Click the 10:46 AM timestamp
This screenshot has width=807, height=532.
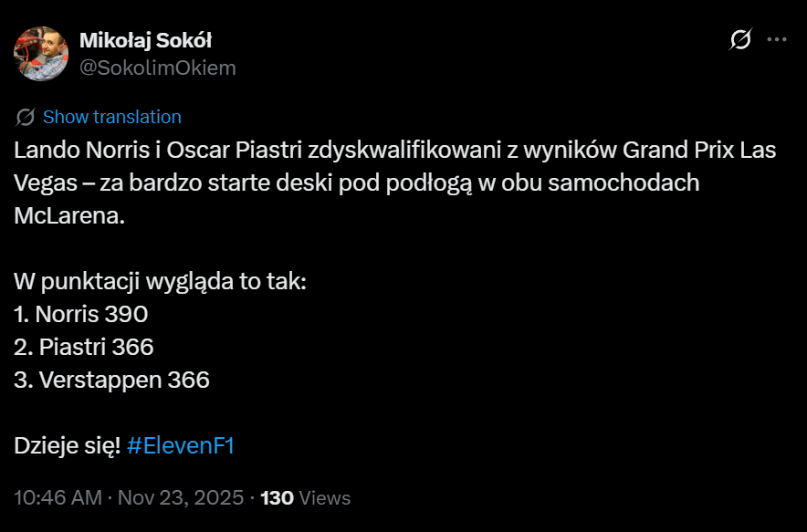[58, 498]
